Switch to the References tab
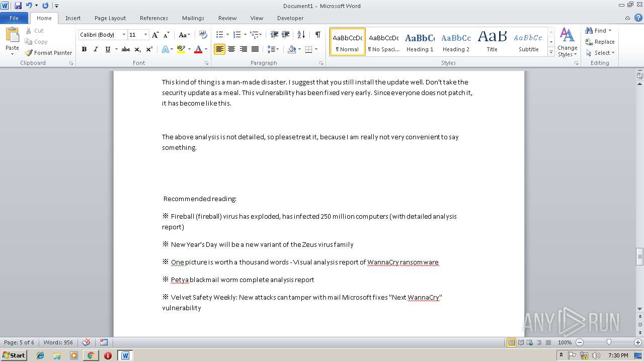Image resolution: width=644 pixels, height=362 pixels. (154, 18)
